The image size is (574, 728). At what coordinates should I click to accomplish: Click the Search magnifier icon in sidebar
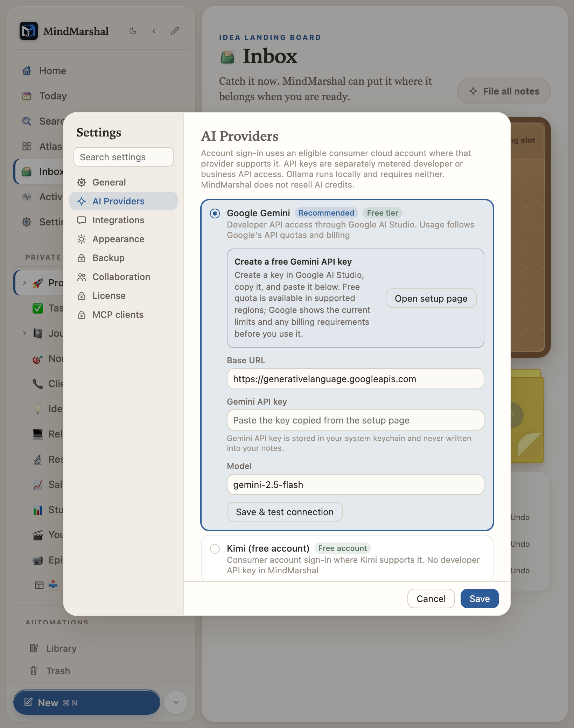[27, 121]
